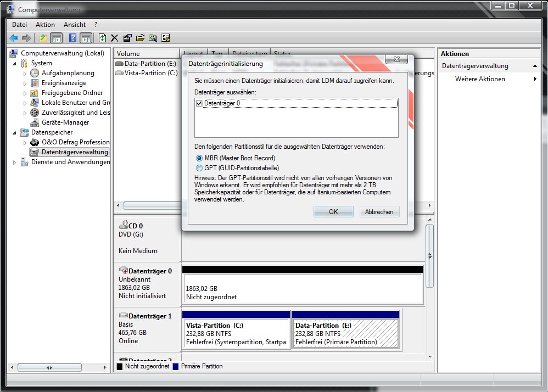Click the Volume column header
The image size is (548, 392).
[147, 53]
